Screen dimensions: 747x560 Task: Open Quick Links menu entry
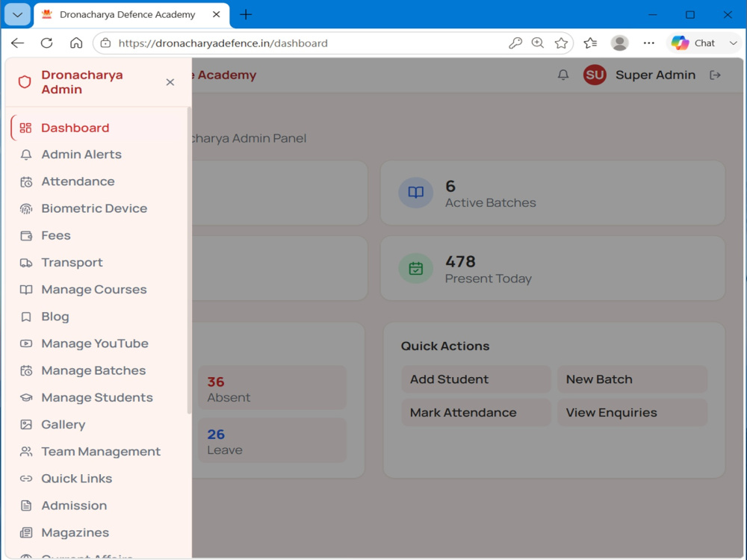pos(99,479)
